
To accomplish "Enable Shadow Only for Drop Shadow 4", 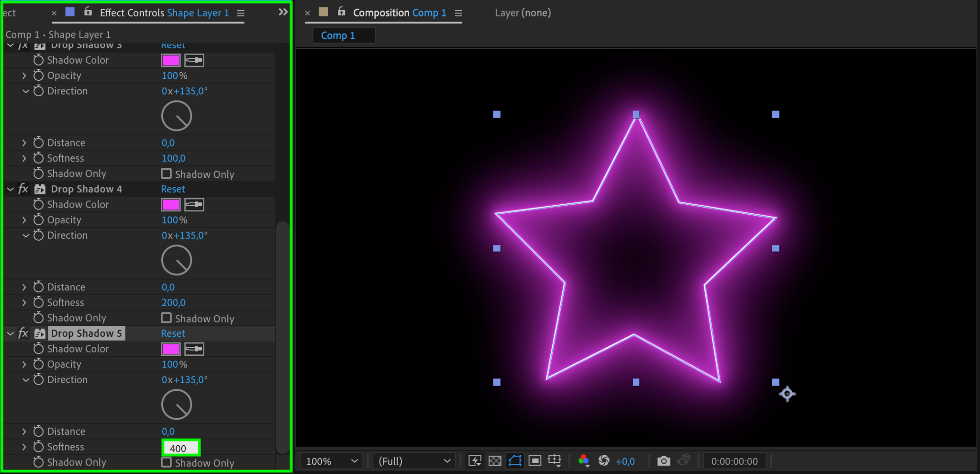I will tap(166, 318).
